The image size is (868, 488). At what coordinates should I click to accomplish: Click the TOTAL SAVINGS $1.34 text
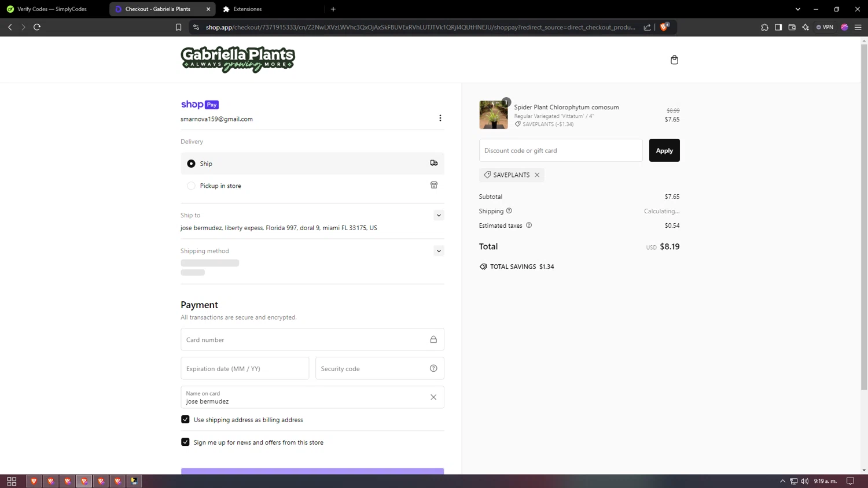[522, 267]
